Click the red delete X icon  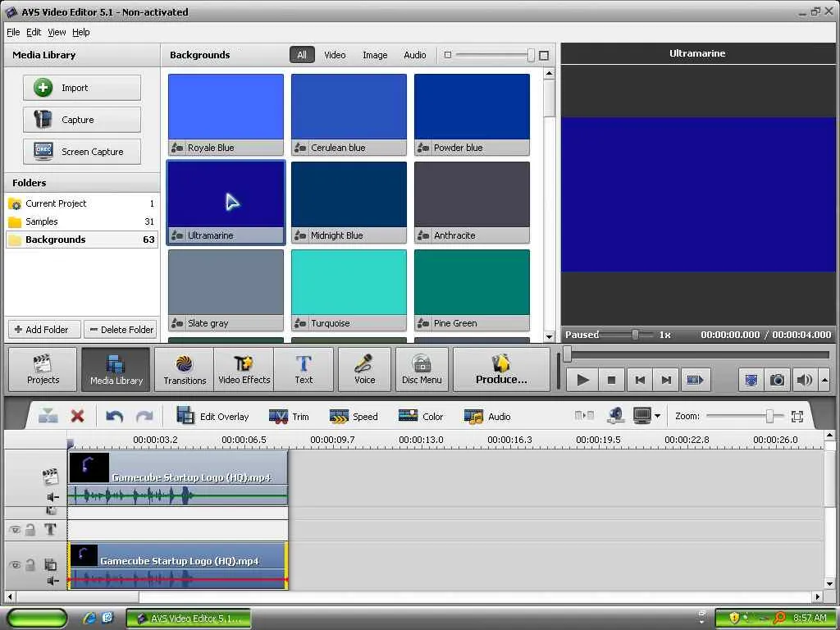point(77,416)
